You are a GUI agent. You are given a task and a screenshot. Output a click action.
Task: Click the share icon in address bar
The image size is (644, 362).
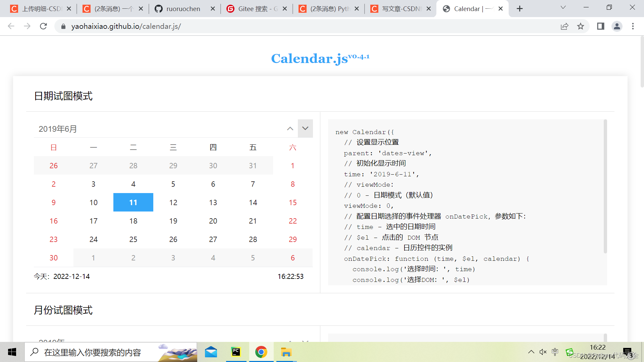(565, 26)
